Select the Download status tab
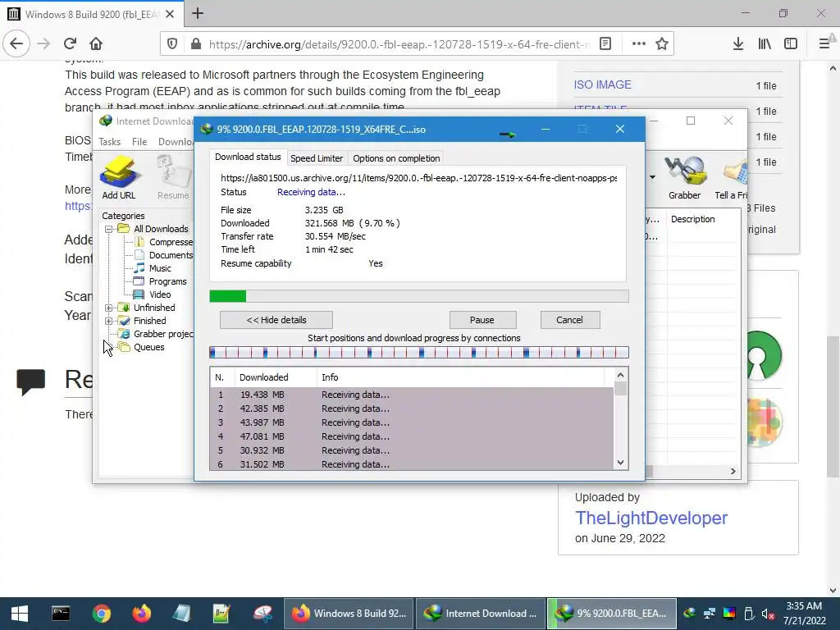 (248, 157)
